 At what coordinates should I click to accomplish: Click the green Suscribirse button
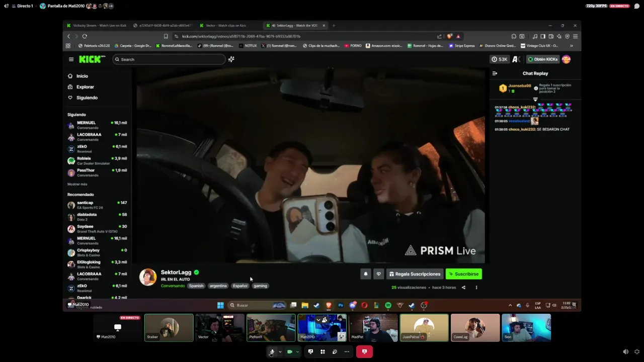click(464, 274)
